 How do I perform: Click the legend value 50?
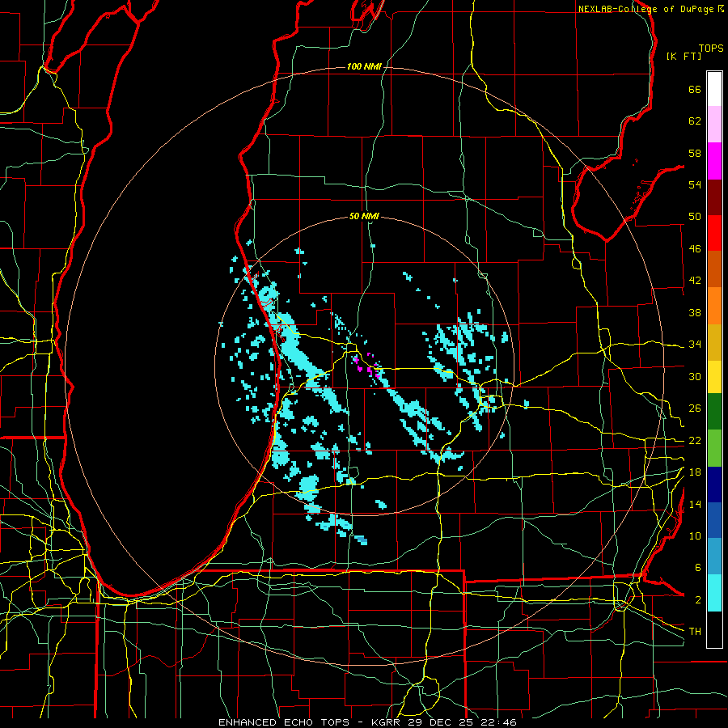coord(695,217)
